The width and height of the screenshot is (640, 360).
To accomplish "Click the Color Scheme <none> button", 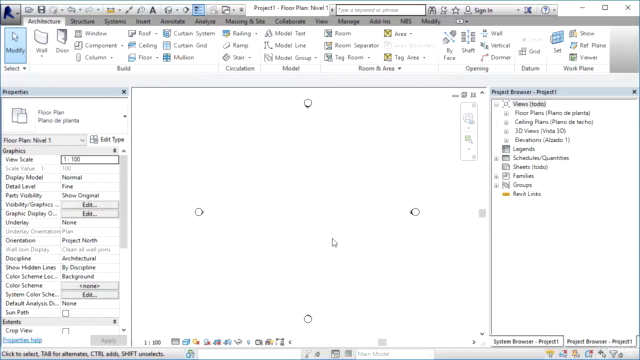I will (x=90, y=286).
